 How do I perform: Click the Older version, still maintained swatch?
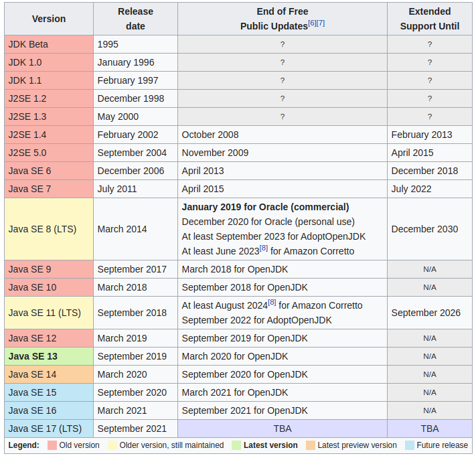[x=112, y=445]
